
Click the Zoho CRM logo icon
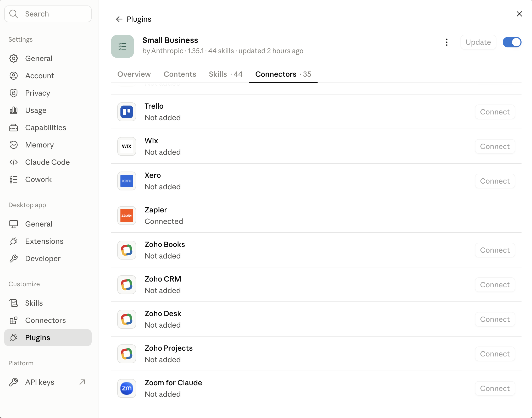pyautogui.click(x=127, y=285)
